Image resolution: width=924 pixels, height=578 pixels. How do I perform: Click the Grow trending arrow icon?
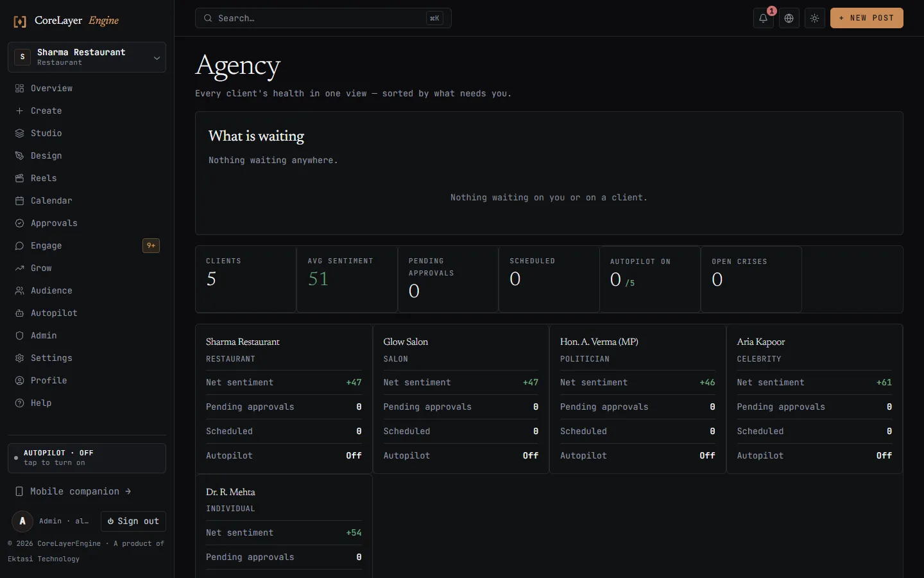click(19, 268)
